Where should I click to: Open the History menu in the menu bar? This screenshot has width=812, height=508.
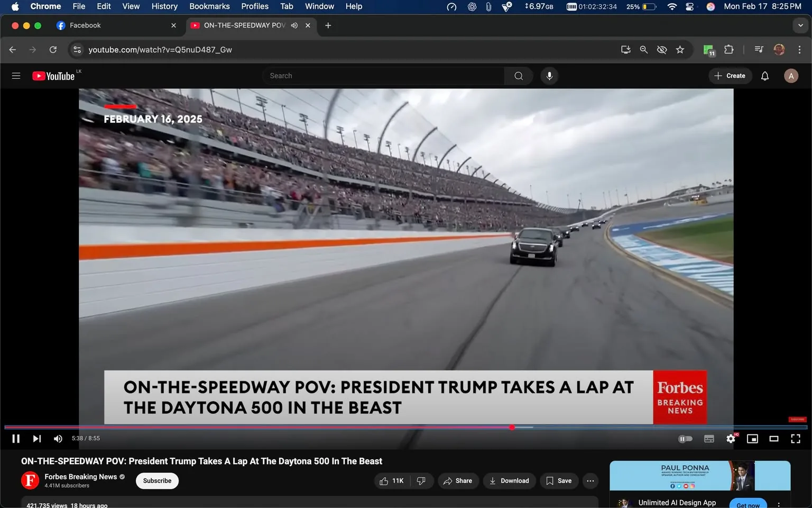(x=164, y=6)
